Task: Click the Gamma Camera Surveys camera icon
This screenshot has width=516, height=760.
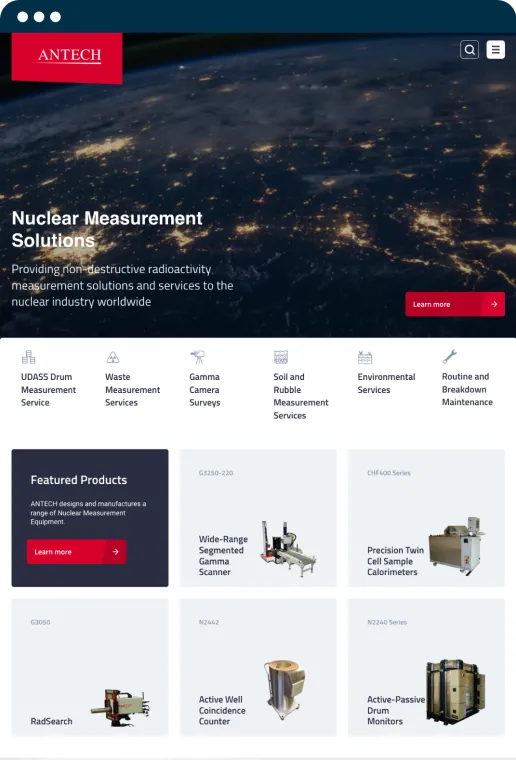Action: pos(197,357)
